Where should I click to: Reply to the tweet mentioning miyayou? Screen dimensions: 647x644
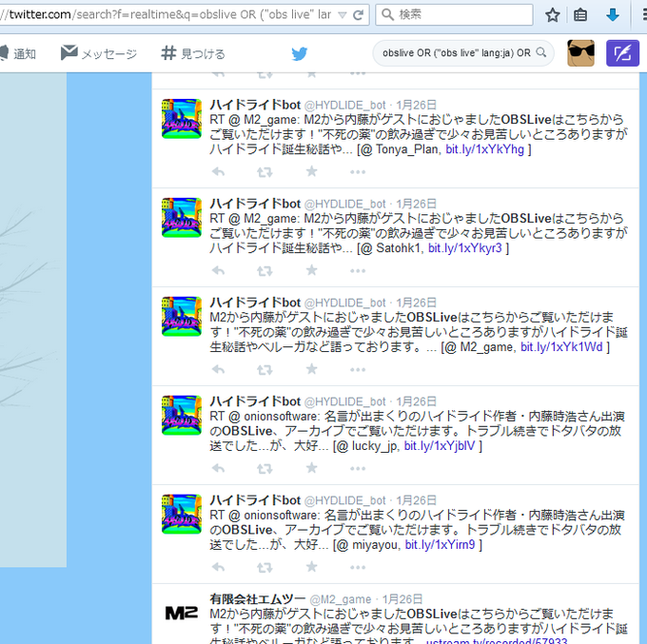point(218,567)
